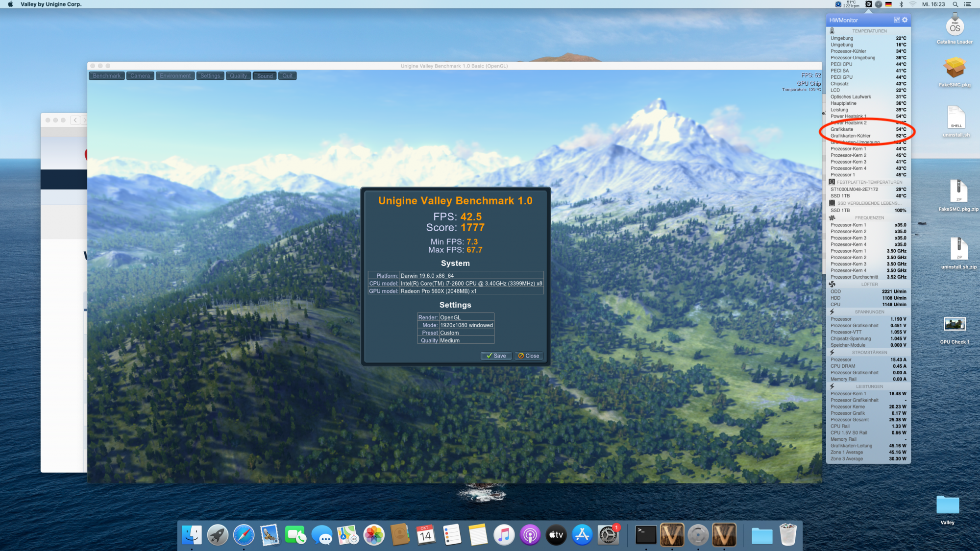Click HWMonitor menu bar sensor icon
Viewport: 980px width, 551px height.
868,4
